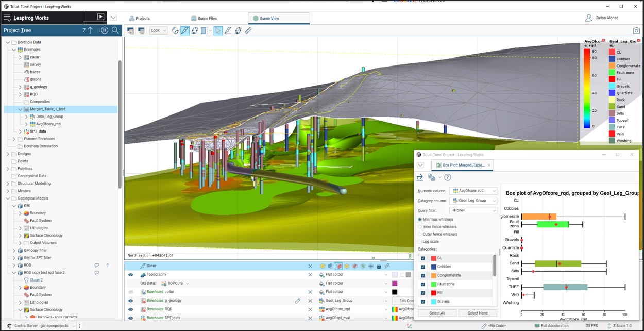Export box plot using arrow icon
The width and height of the screenshot is (644, 331).
(x=420, y=177)
